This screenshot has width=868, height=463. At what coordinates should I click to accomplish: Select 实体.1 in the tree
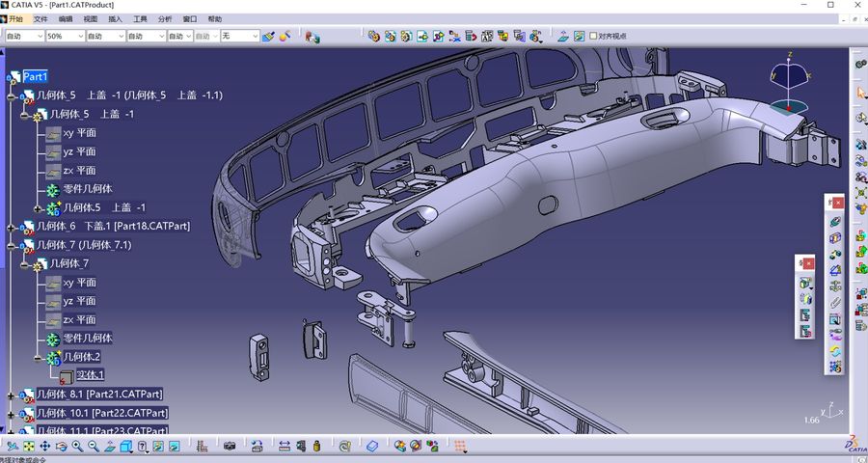(91, 375)
